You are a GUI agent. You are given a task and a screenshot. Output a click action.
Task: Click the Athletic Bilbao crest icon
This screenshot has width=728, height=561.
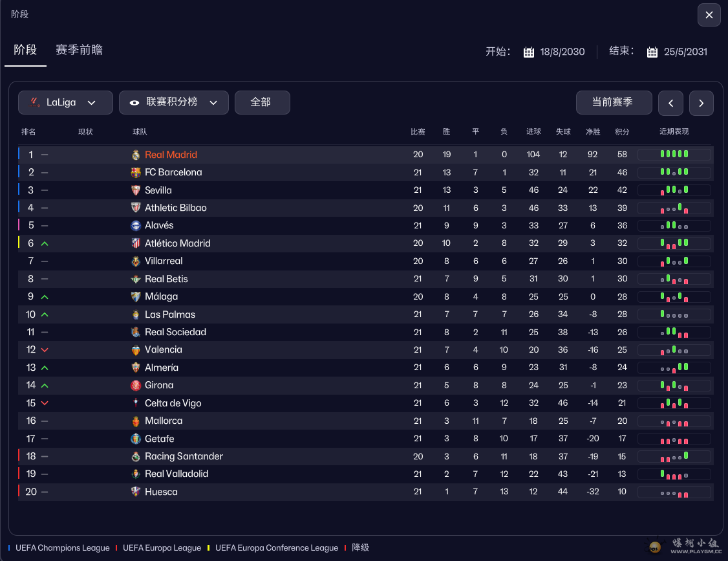(136, 208)
